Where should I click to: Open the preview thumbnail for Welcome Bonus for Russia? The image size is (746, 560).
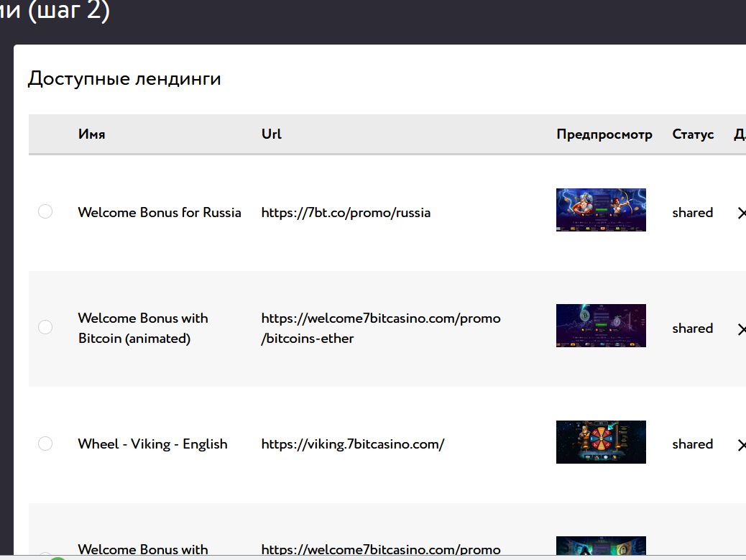tap(601, 210)
